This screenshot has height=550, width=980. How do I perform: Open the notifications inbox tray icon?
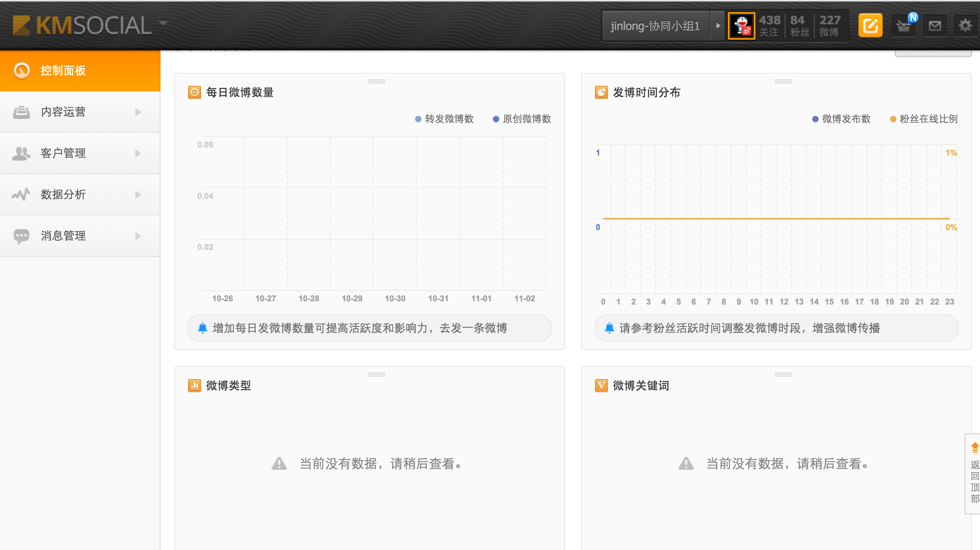tap(904, 26)
